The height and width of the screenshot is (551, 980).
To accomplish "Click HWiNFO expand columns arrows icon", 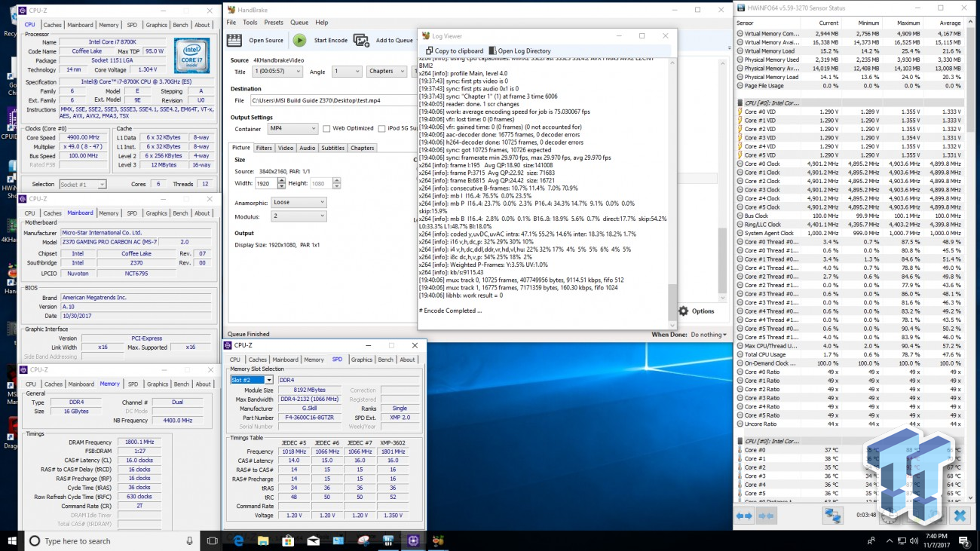I will [744, 516].
